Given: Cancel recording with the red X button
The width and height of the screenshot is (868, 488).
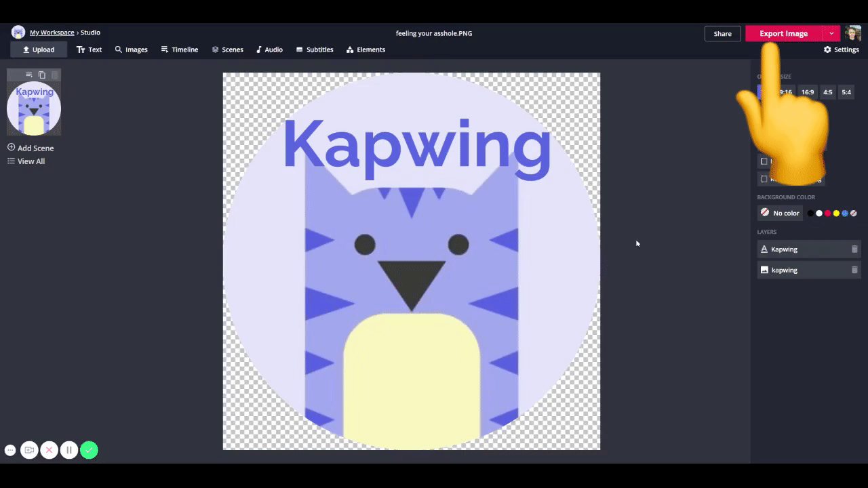Looking at the screenshot, I should [49, 450].
